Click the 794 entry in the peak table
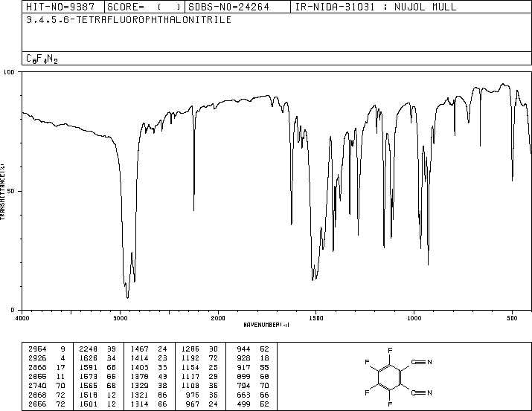Viewport: 532px width, 411px height. [x=243, y=386]
